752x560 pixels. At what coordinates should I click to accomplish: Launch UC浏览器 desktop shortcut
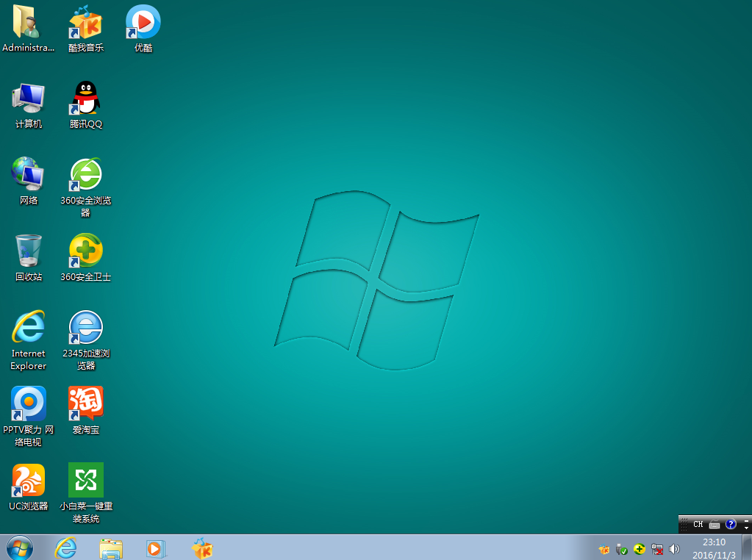pyautogui.click(x=28, y=487)
